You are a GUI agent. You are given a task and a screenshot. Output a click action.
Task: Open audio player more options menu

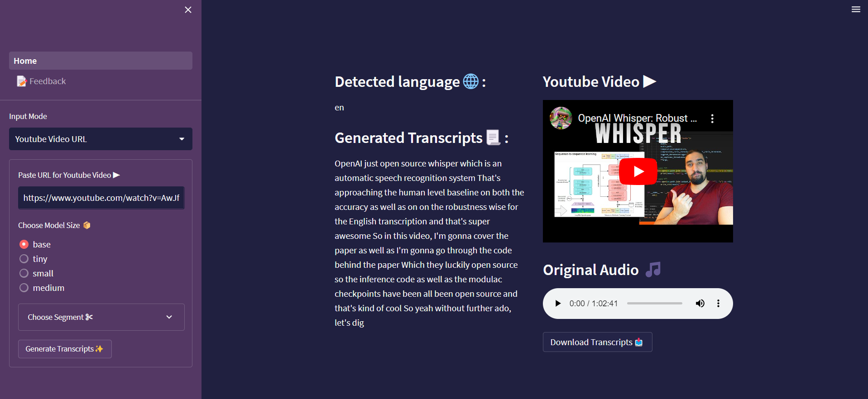click(x=718, y=304)
